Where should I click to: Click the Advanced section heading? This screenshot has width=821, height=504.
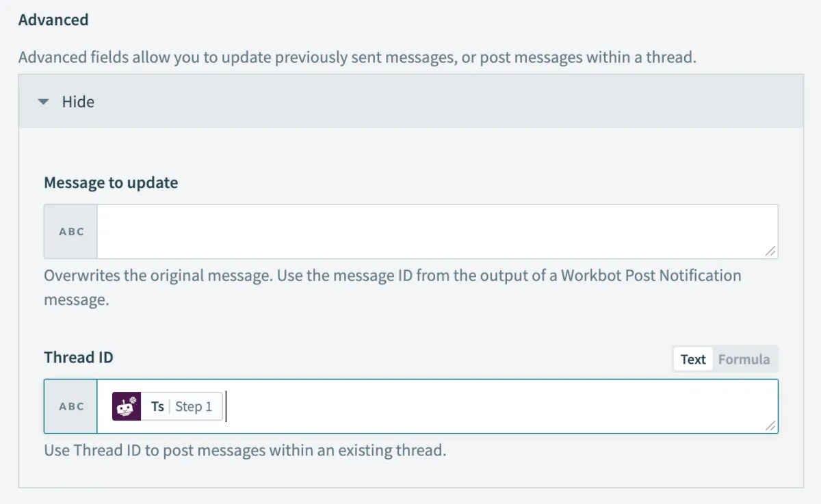click(53, 20)
